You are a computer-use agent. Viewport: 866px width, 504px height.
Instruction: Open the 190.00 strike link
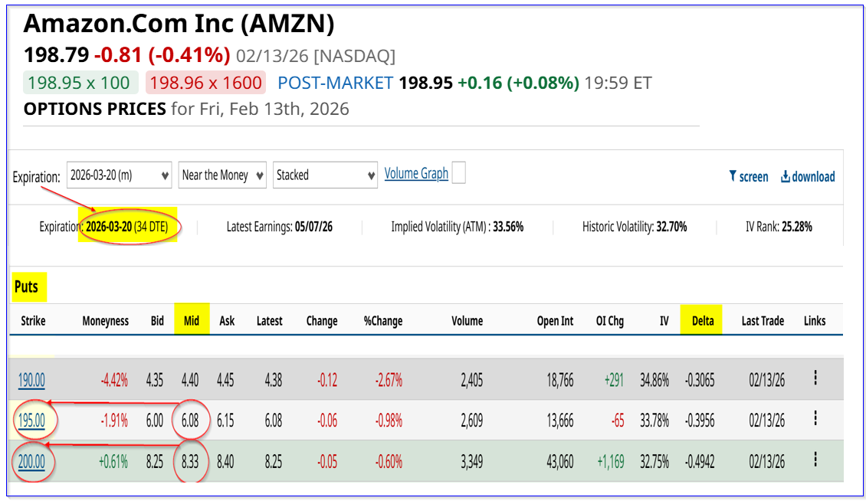pos(31,379)
